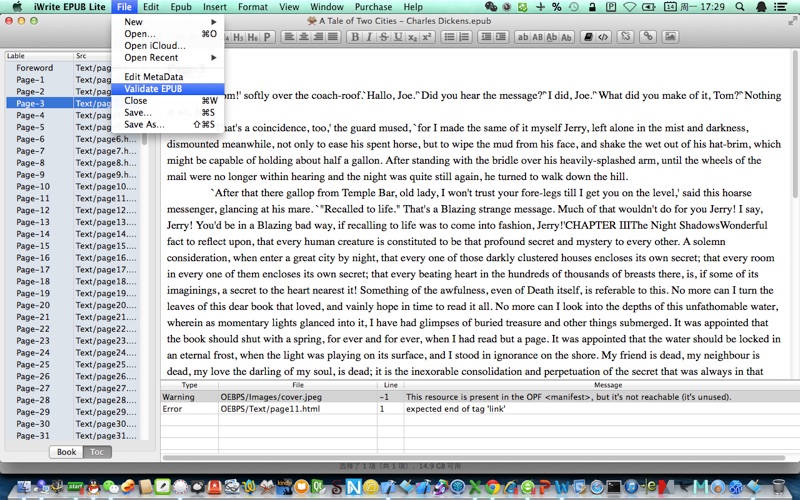This screenshot has width=800, height=500.
Task: Open Chrome from the Dock
Action: click(493, 487)
